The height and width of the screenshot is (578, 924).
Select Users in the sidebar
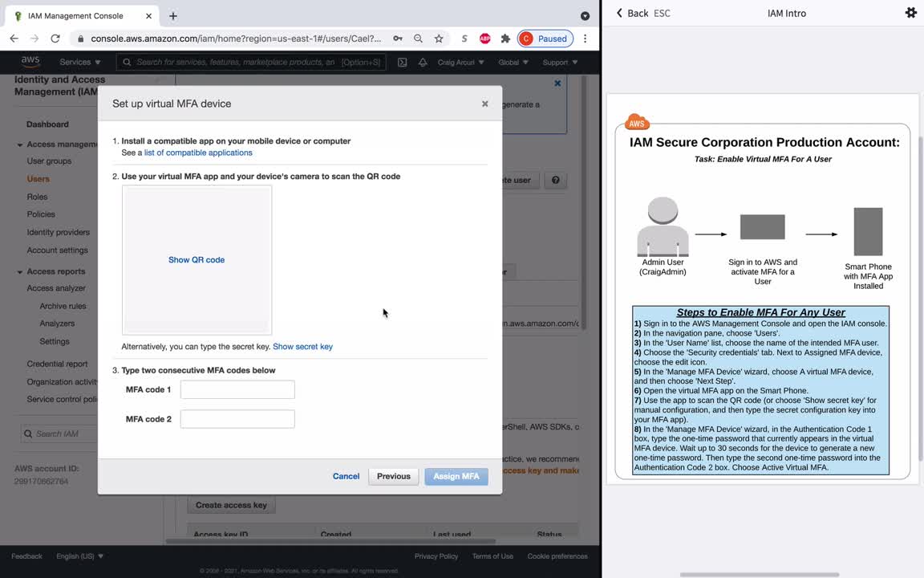38,179
